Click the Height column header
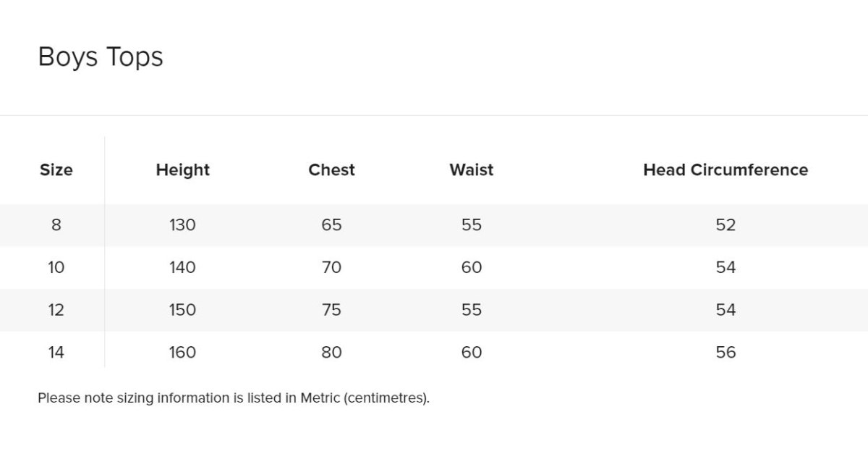868x475 pixels. [x=182, y=170]
